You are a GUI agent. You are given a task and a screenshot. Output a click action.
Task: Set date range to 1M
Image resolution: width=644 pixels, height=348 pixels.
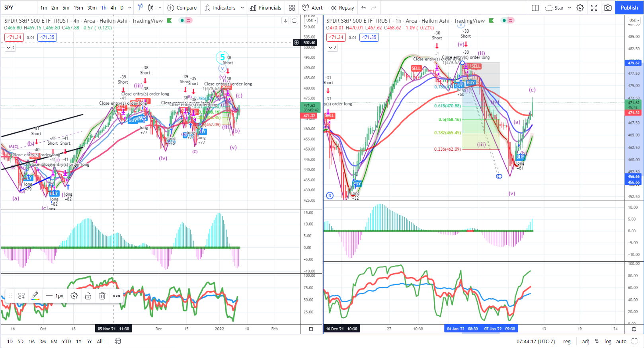tap(32, 341)
